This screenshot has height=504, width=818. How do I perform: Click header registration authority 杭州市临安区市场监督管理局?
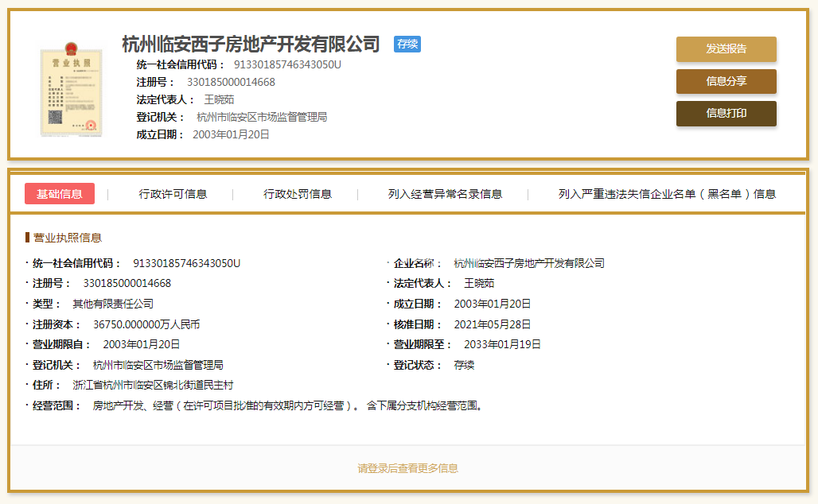point(262,118)
